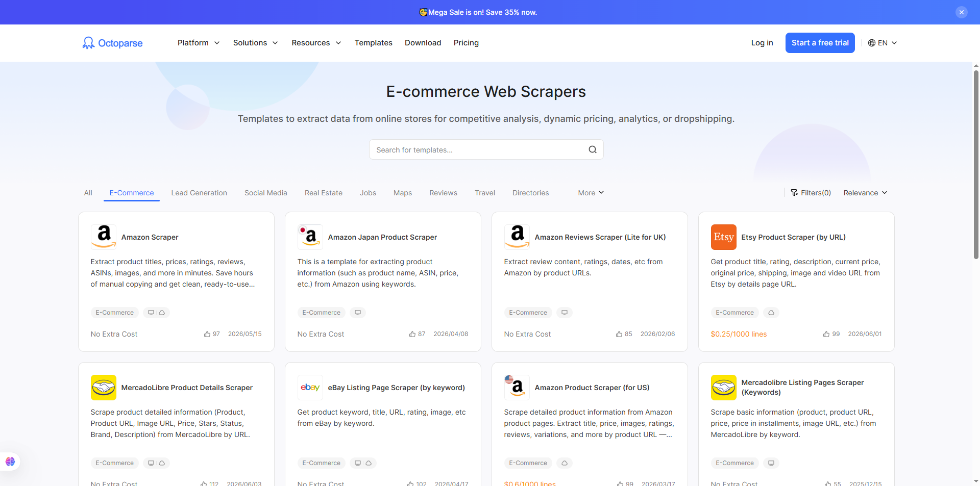Switch to the Lead Generation tab

(x=199, y=193)
